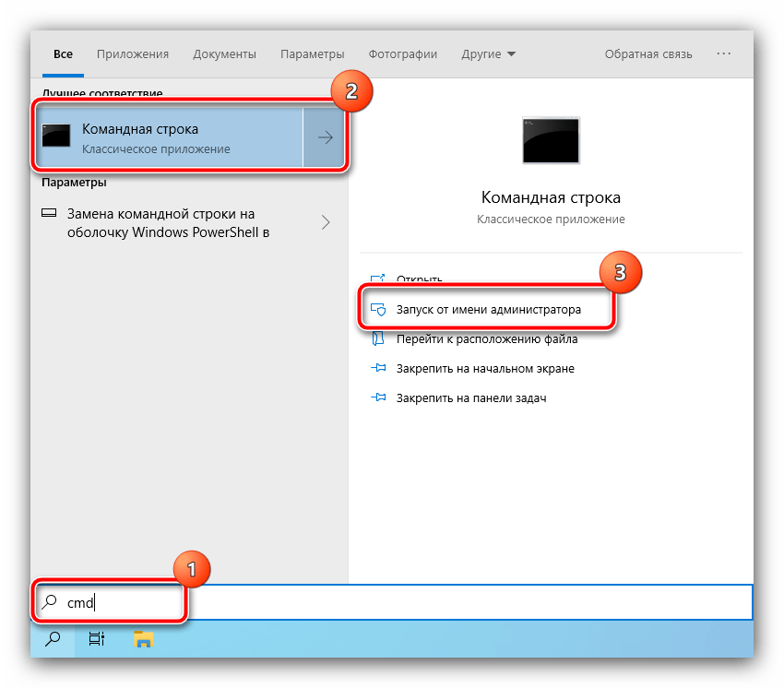
Task: Click the settings icon beside PowerShell replacement result
Action: 50,213
